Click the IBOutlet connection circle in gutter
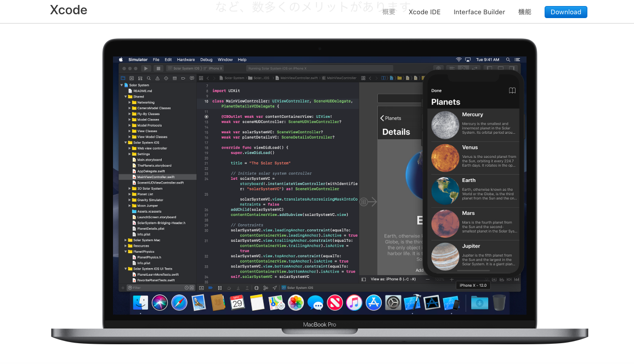 coord(206,117)
